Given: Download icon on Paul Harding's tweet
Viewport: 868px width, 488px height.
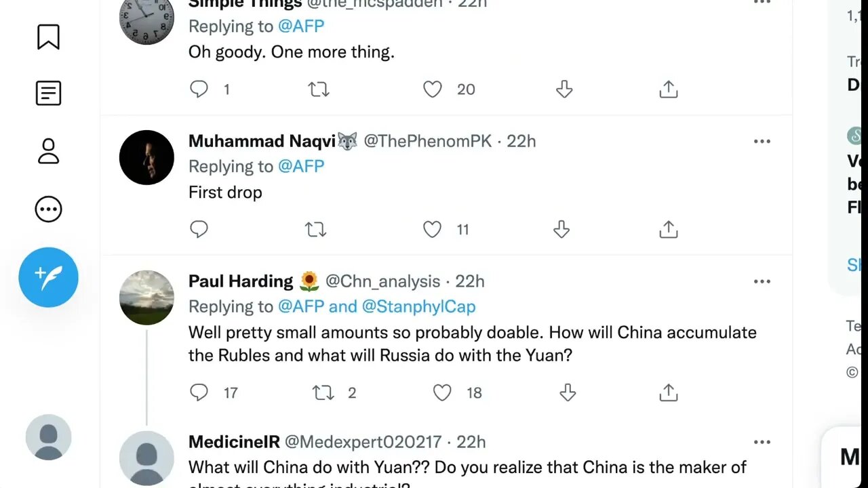Looking at the screenshot, I should [568, 392].
